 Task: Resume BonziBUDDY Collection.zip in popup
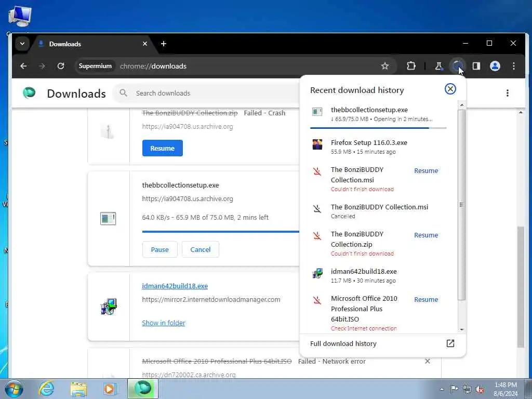click(x=426, y=235)
